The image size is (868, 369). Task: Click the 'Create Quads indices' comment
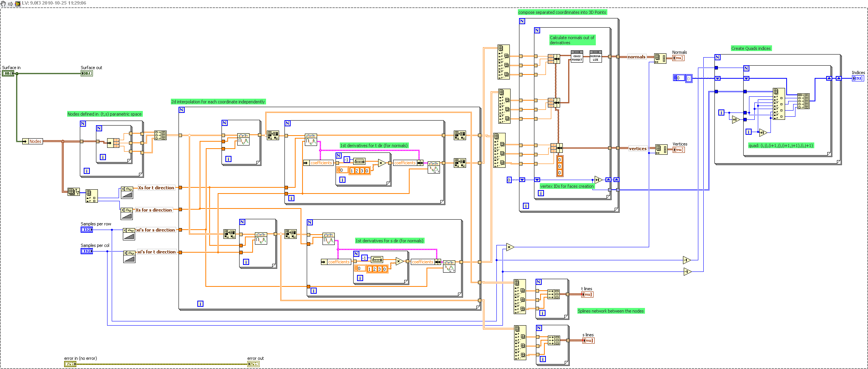[751, 48]
